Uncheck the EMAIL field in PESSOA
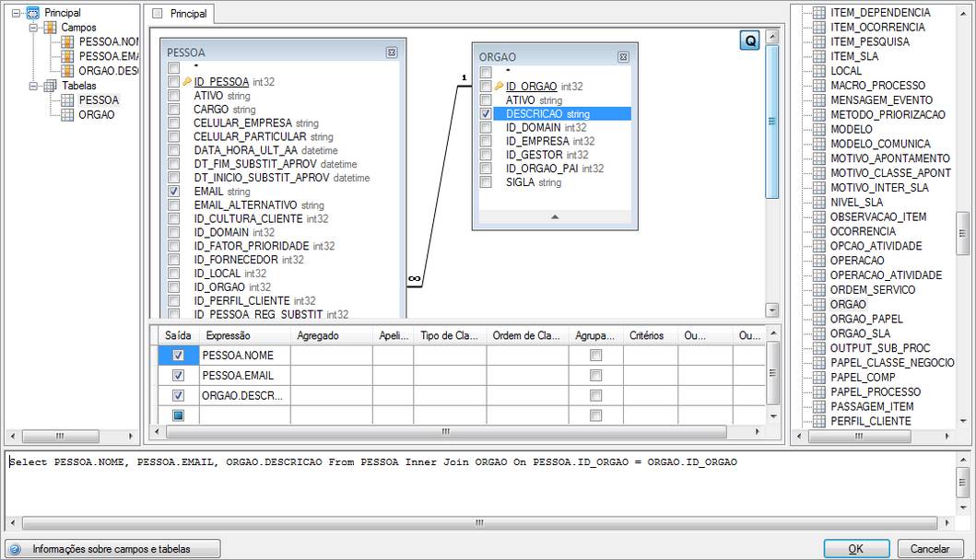The width and height of the screenshot is (976, 560). point(173,191)
